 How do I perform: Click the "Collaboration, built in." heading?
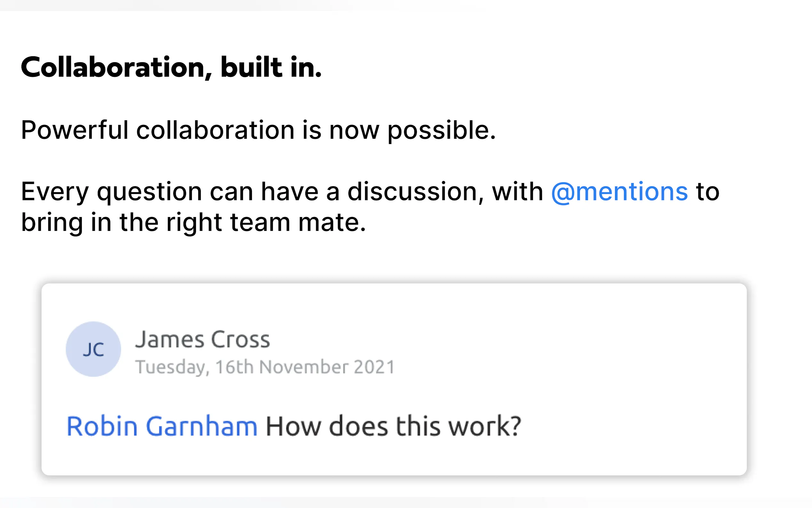[171, 67]
